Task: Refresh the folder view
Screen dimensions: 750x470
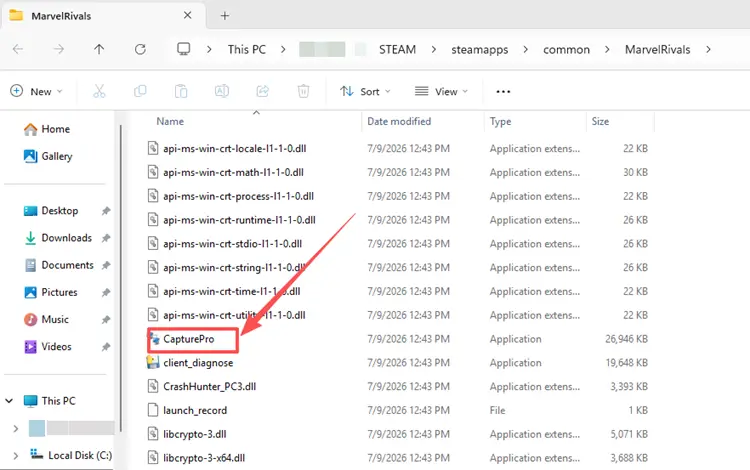Action: pyautogui.click(x=140, y=49)
